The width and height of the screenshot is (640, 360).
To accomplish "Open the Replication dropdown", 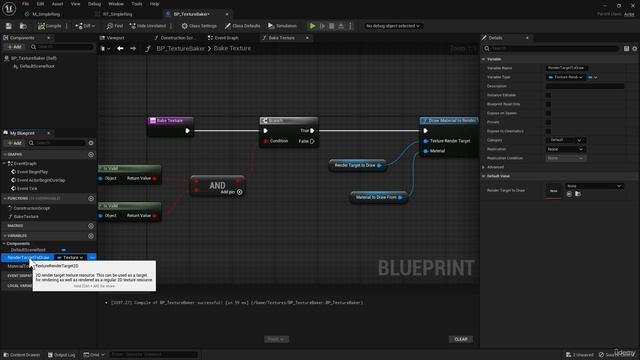I will pyautogui.click(x=566, y=149).
